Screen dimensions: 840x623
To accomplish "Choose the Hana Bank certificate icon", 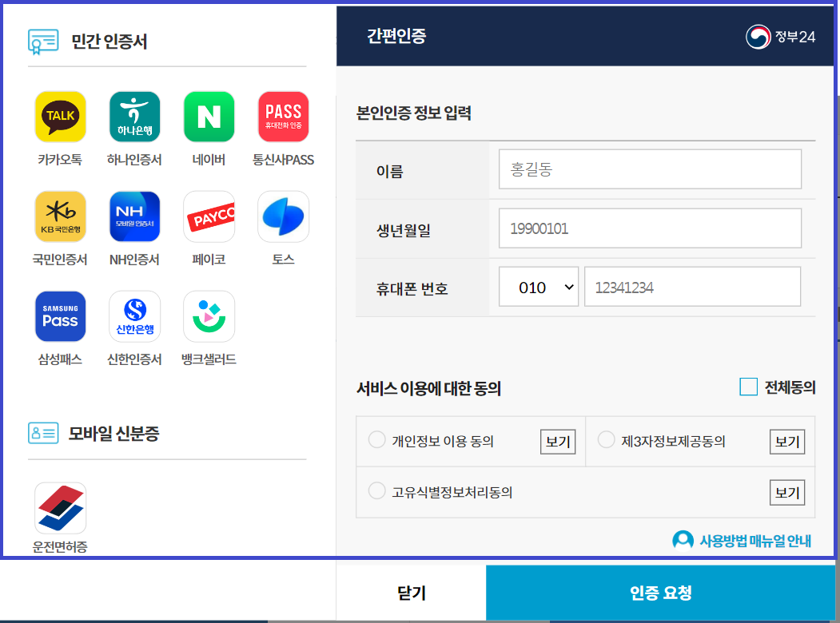I will coord(134,117).
